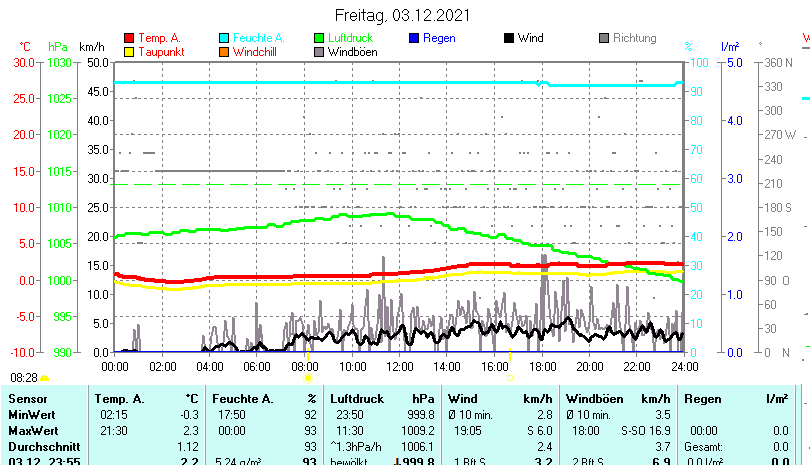Click the yellow Taupunkt legend swatch
The image size is (810, 465).
[128, 51]
